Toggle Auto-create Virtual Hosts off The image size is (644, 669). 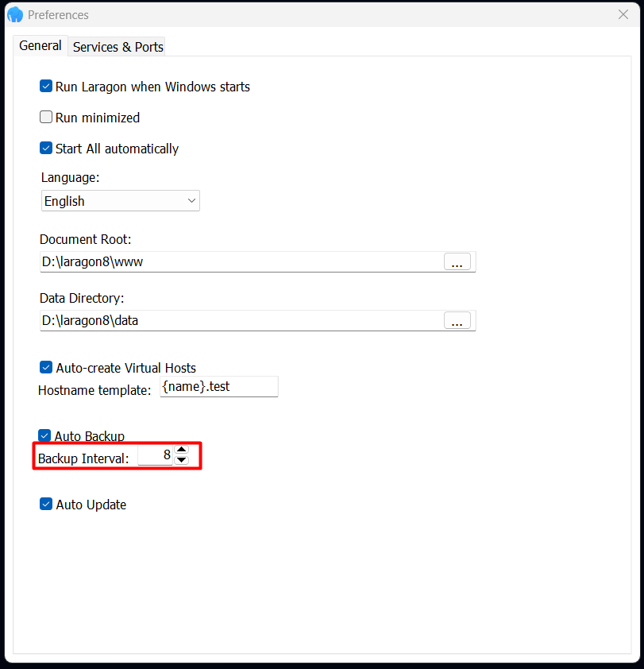[45, 367]
